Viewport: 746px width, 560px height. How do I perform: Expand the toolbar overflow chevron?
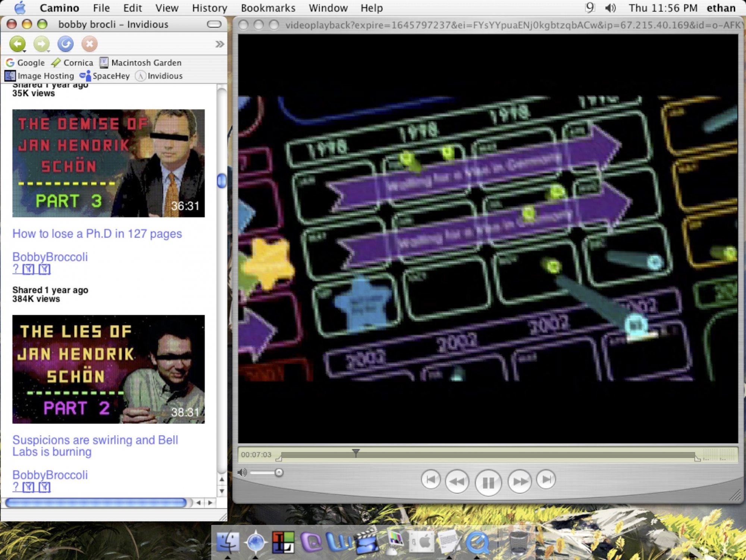point(220,44)
